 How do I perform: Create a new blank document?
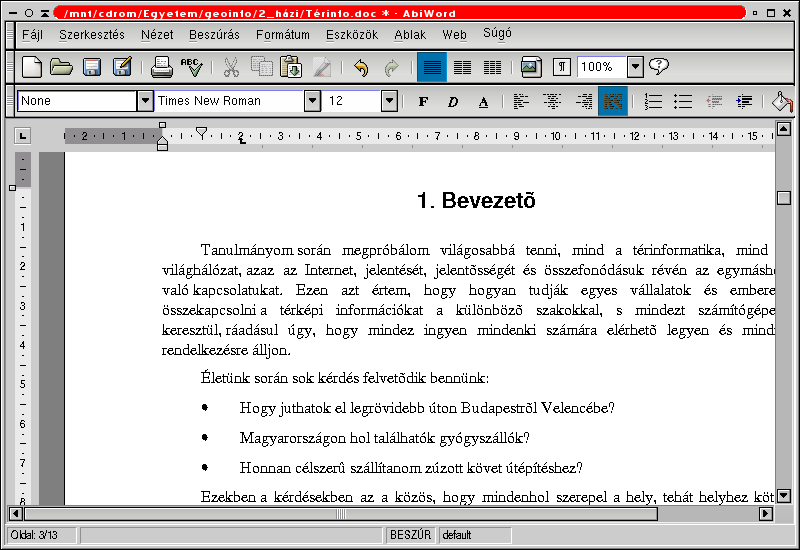click(x=32, y=67)
